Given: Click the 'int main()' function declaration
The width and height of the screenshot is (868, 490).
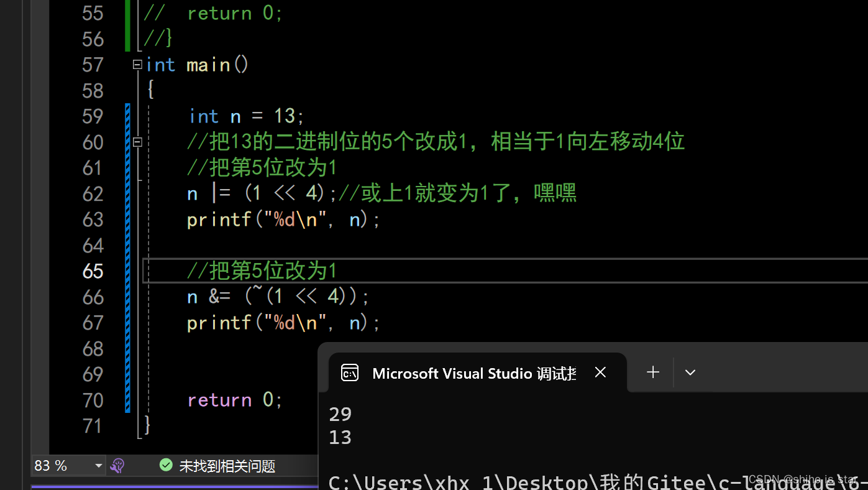Looking at the screenshot, I should click(198, 65).
